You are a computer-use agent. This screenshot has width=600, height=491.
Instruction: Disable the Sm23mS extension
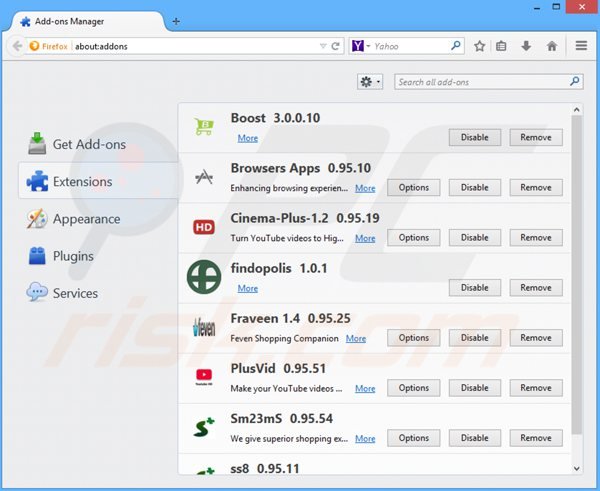(474, 438)
